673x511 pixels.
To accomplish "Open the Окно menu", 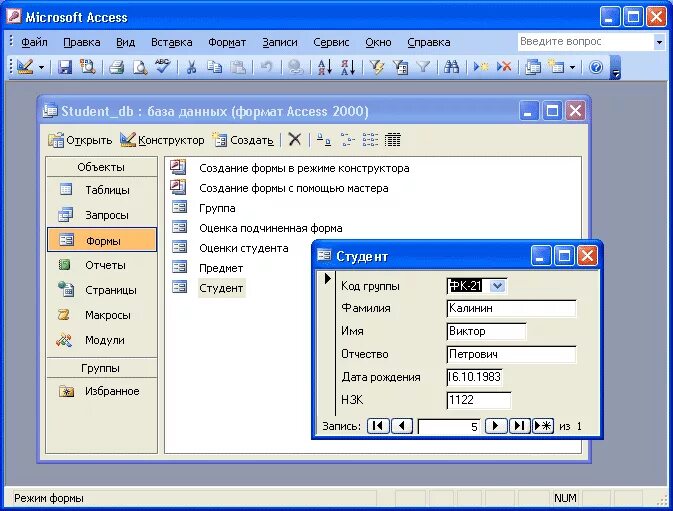I will 378,42.
